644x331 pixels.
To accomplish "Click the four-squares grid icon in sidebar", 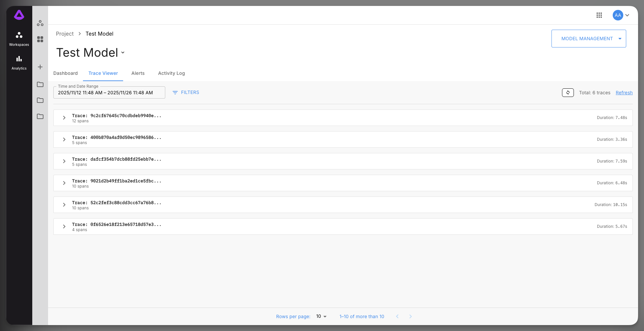I will coord(40,39).
